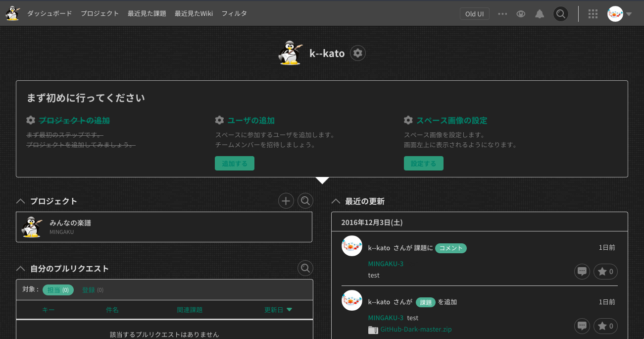Click gear icon beside ユーザの追加
Screen dimensions: 644x339
(219, 120)
